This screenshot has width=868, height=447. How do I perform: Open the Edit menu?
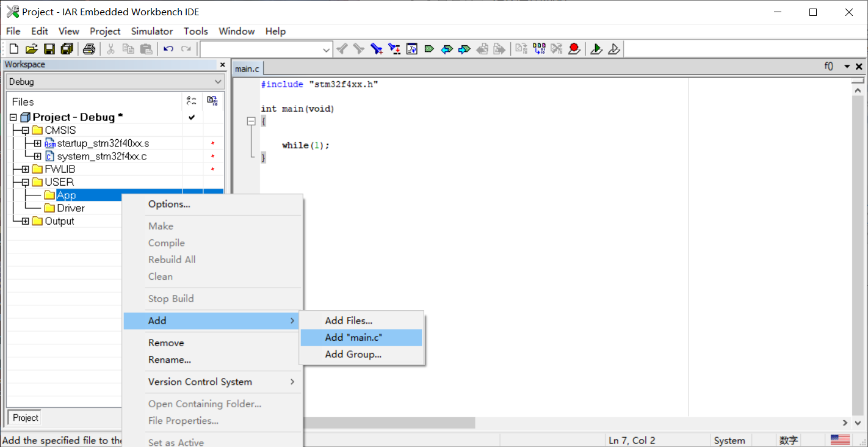point(40,31)
